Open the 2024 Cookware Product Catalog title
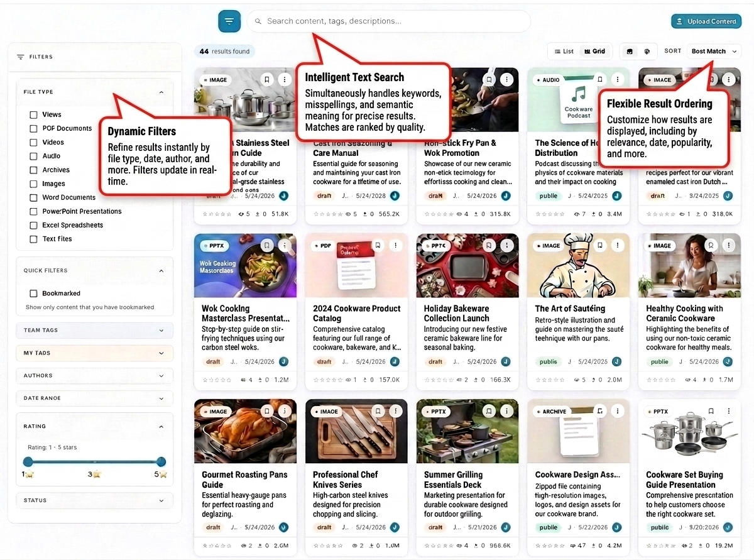This screenshot has height=560, width=754. coord(356,314)
